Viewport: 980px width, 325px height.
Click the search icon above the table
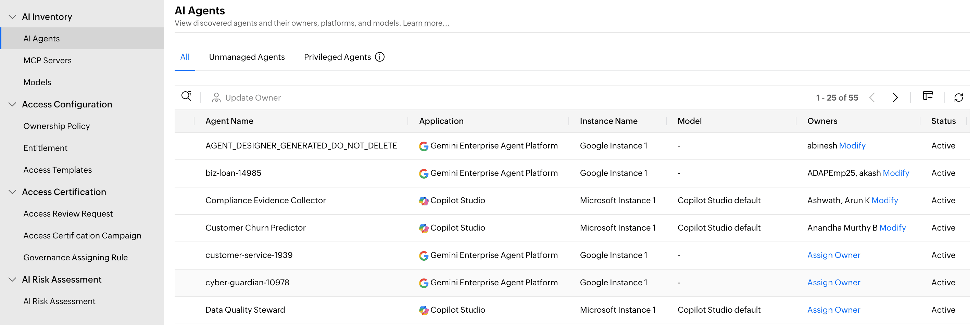tap(186, 97)
